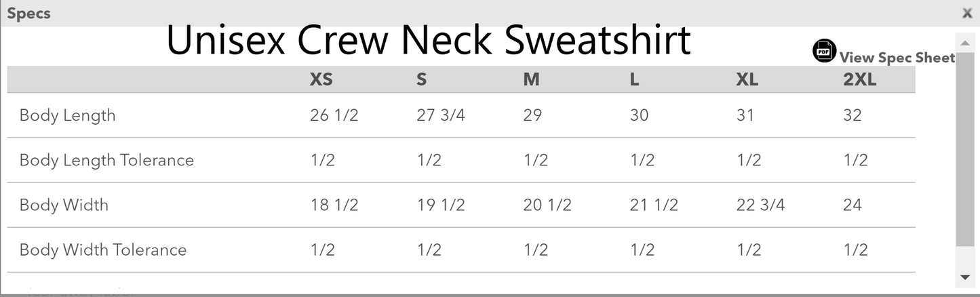
Task: Choose the L size column header
Action: pyautogui.click(x=635, y=80)
